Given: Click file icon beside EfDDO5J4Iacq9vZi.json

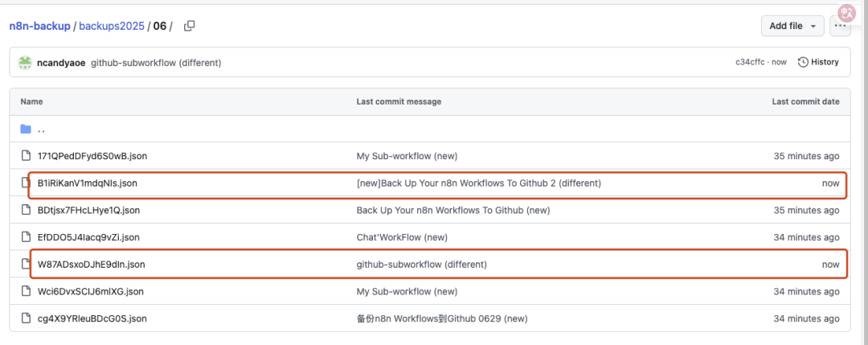Looking at the screenshot, I should 26,237.
